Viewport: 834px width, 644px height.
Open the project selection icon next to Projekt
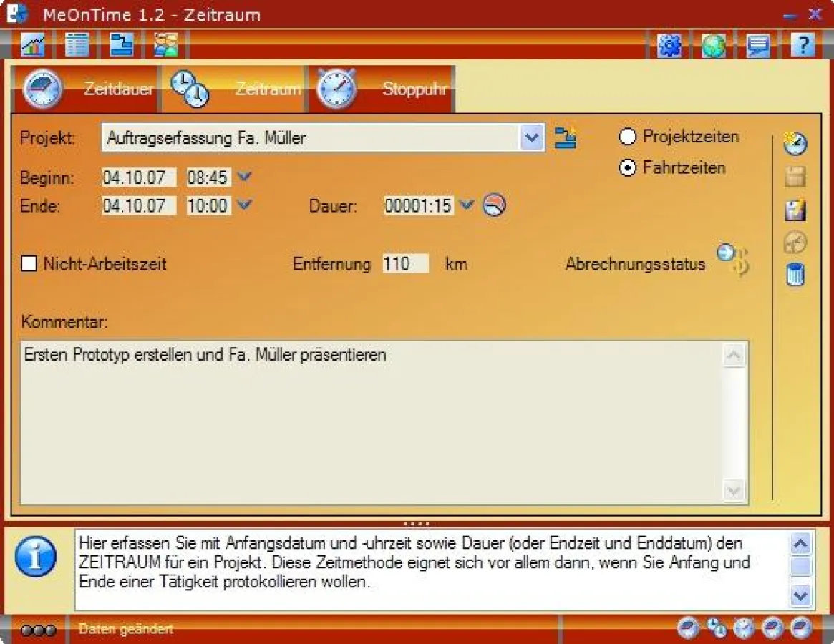pos(566,138)
